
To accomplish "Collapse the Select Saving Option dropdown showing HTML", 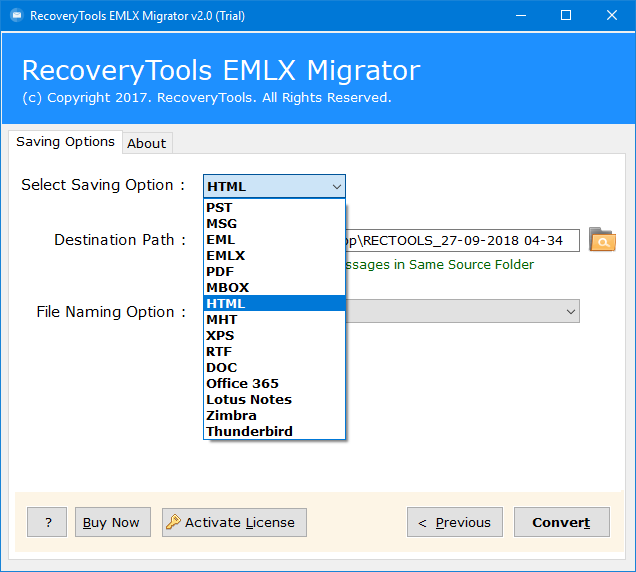I will pyautogui.click(x=274, y=187).
